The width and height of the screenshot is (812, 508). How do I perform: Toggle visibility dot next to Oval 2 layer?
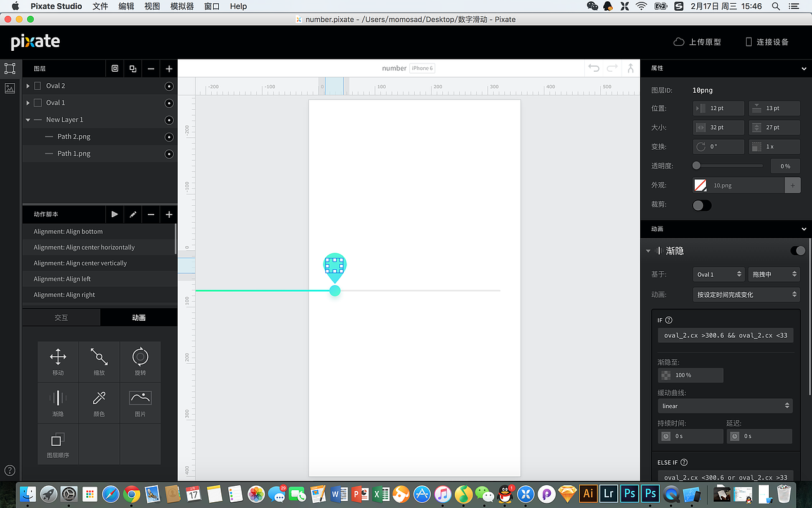pyautogui.click(x=168, y=86)
